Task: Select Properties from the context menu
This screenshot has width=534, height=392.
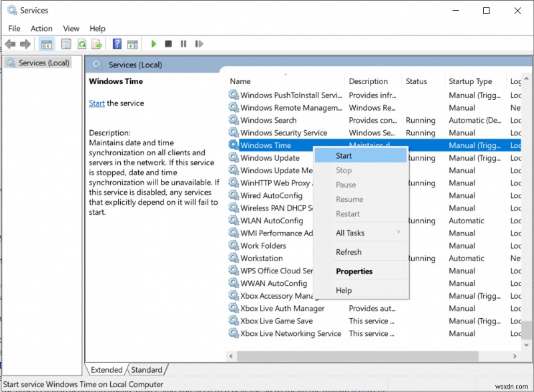Action: 354,271
